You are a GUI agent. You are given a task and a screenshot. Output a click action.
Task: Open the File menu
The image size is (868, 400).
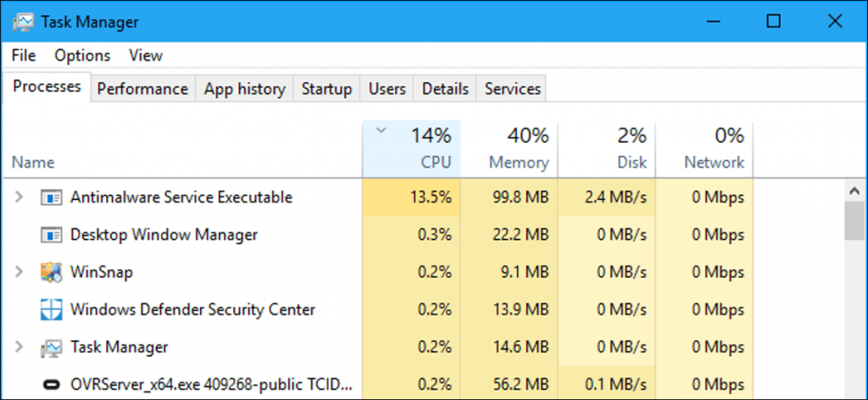point(24,56)
